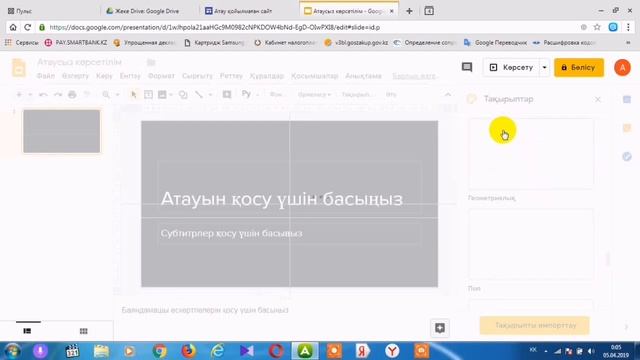Click the Windows Start button
The width and height of the screenshot is (640, 360).
click(x=13, y=351)
